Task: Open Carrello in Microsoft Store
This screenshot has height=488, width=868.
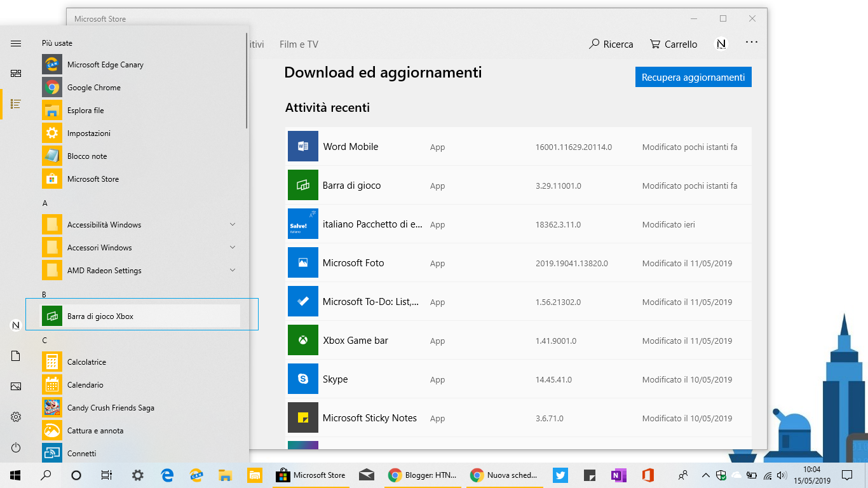Action: (674, 44)
